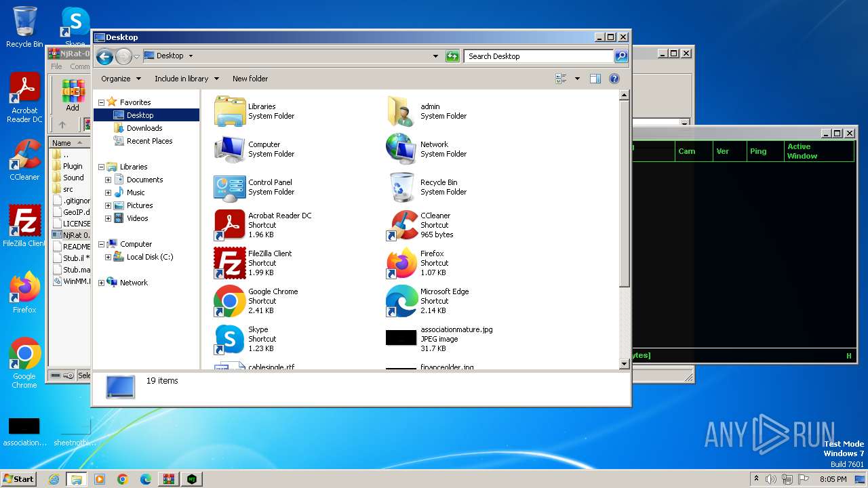Select the Network system folder icon in file list
The width and height of the screenshot is (868, 488).
[401, 149]
